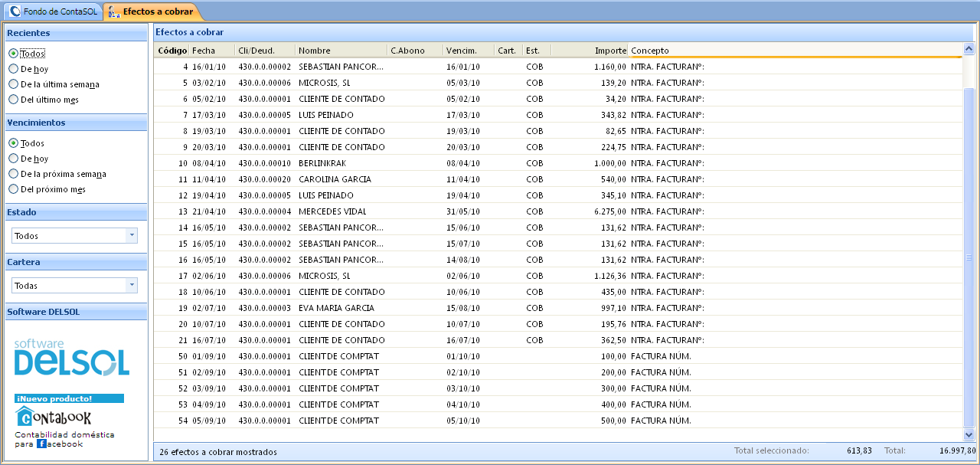Click the Importe column header

589,51
